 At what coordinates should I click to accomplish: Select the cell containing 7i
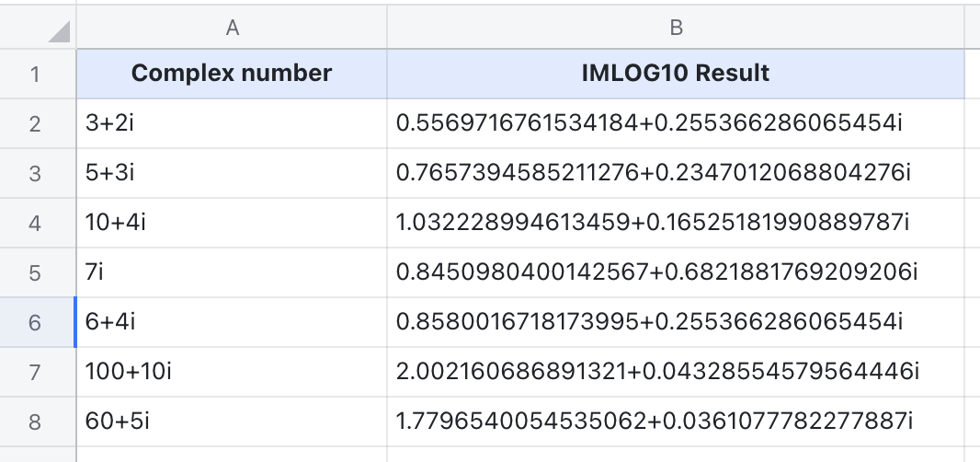point(232,272)
